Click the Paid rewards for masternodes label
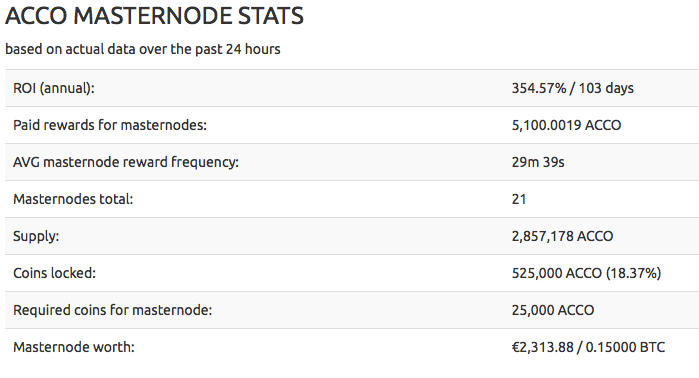This screenshot has height=378, width=699. click(110, 125)
